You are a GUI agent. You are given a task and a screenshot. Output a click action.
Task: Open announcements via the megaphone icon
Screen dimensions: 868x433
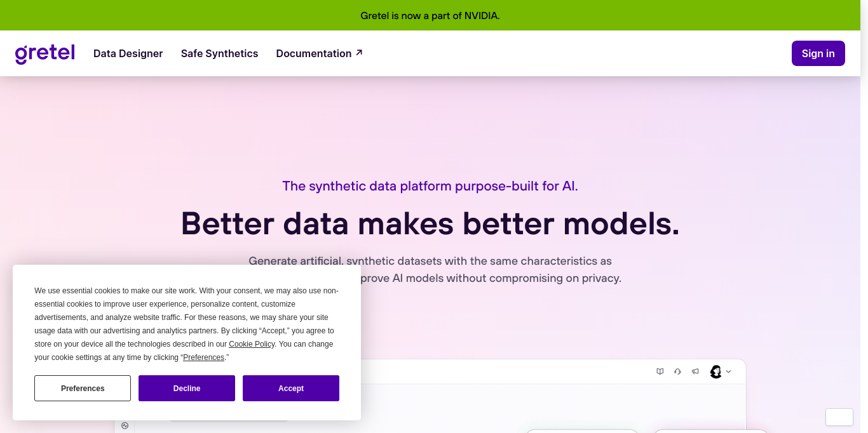[695, 371]
